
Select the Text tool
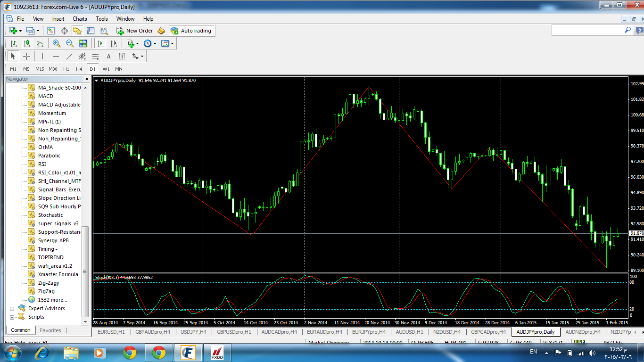click(x=108, y=56)
